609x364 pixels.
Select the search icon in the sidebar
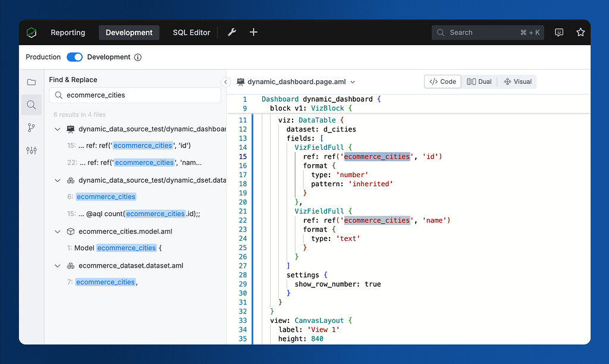coord(30,105)
